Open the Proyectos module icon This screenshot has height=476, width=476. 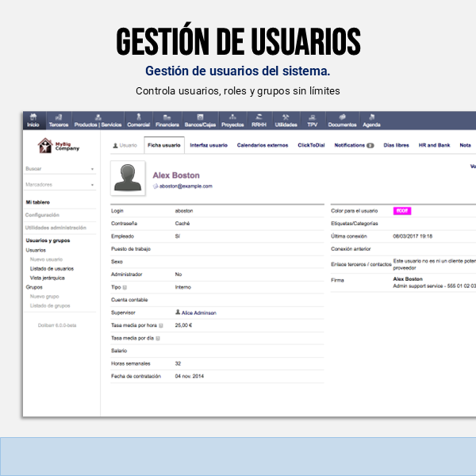(232, 117)
